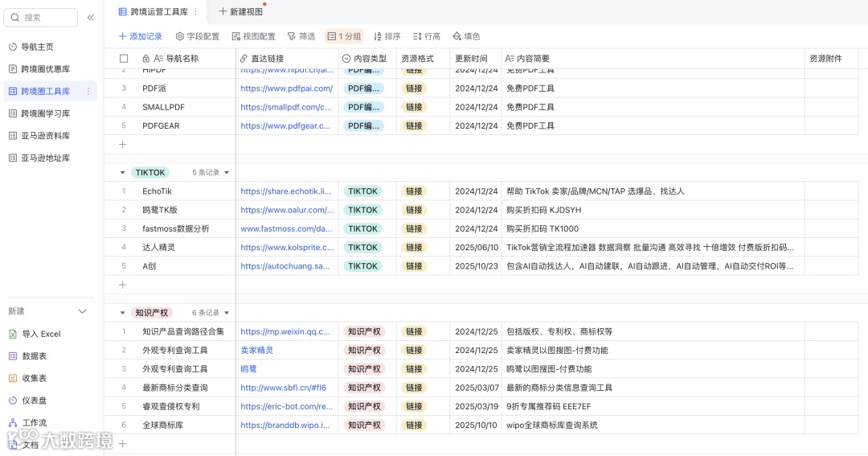Create a new 仪表盘
Viewport: 868px width, 456px height.
(27, 401)
